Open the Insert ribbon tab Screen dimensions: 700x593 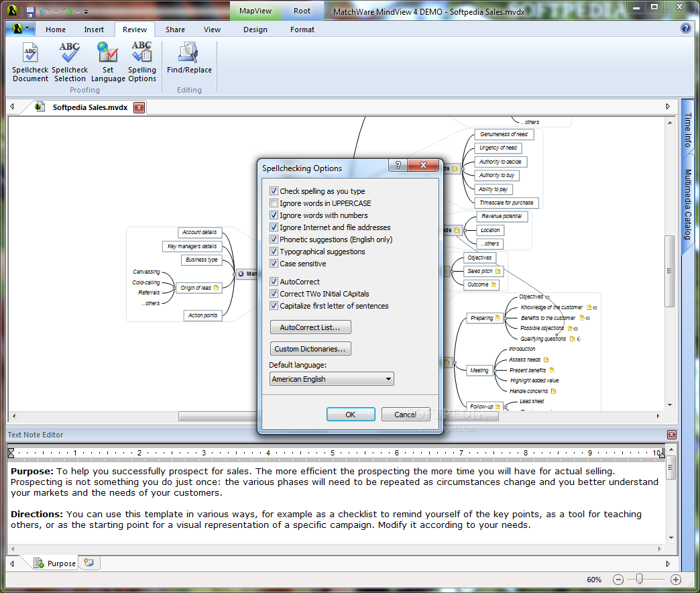point(94,30)
